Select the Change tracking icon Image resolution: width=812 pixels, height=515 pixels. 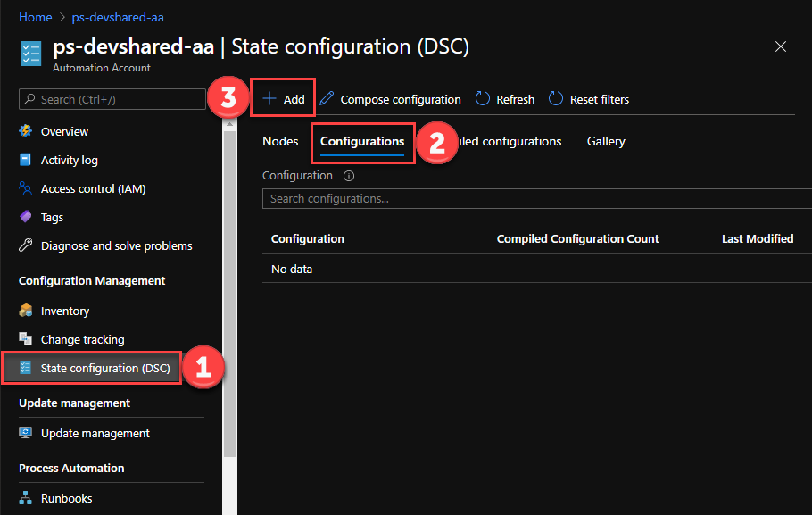tap(26, 339)
